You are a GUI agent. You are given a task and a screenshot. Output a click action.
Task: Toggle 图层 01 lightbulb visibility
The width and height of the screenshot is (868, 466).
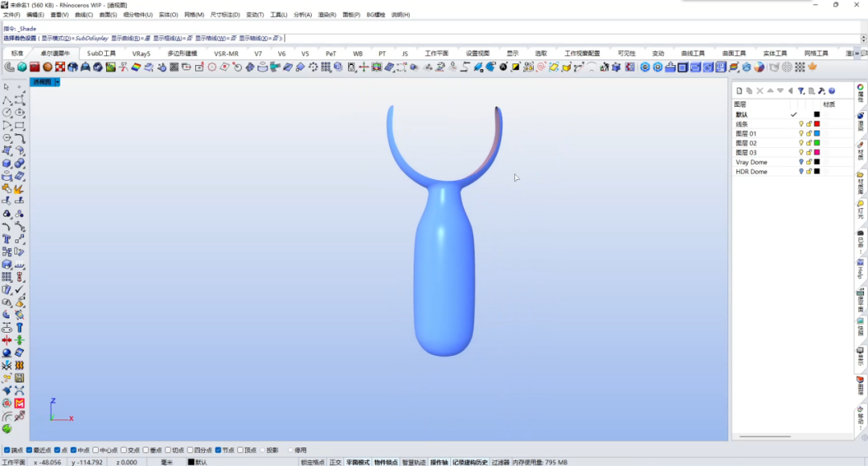(801, 133)
